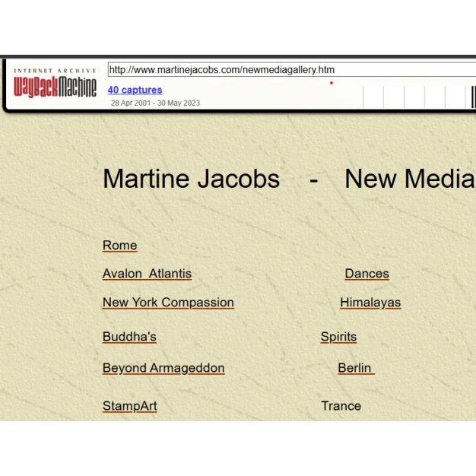Click the red dot marker in timeline
This screenshot has width=476, height=476.
point(331,83)
